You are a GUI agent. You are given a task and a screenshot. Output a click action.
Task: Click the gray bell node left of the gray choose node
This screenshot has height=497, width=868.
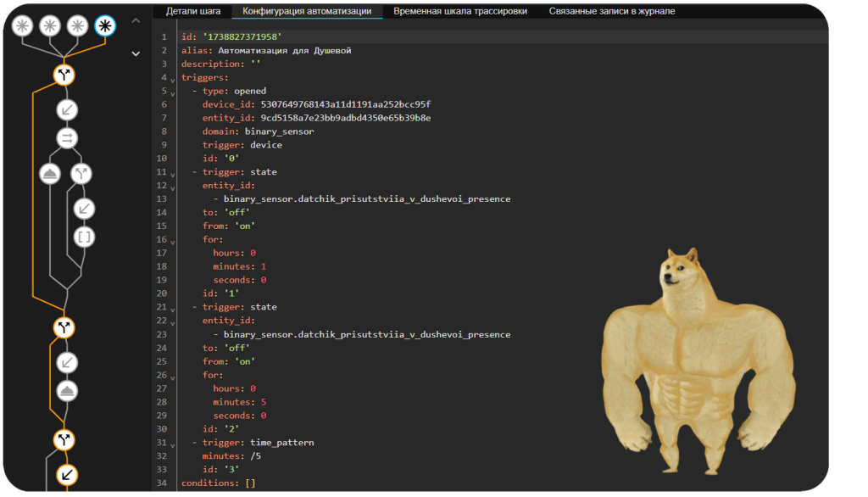(50, 173)
